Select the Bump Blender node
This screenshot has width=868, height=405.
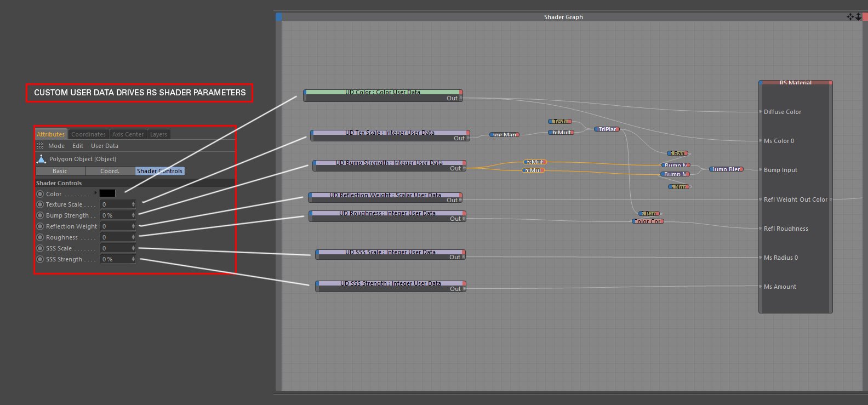(726, 169)
